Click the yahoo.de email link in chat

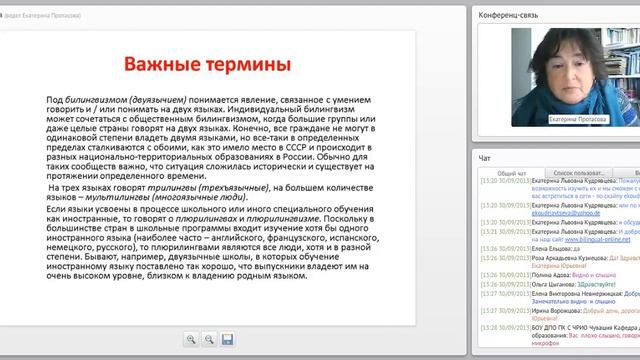click(566, 213)
